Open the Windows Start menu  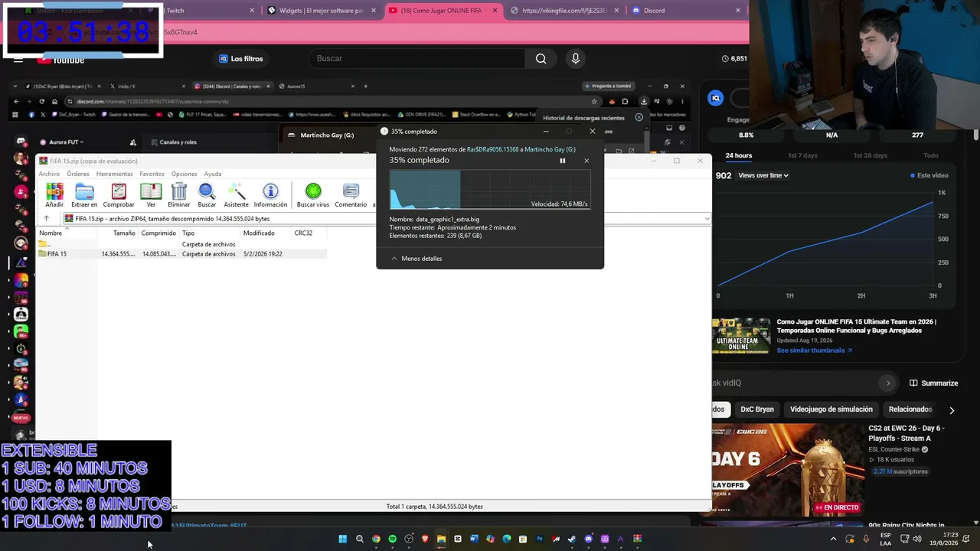(343, 539)
